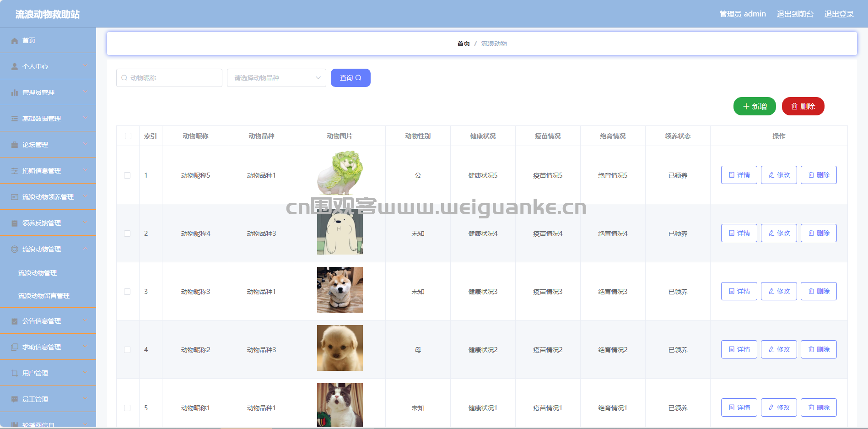Click 删除 for 动物昵称3
The width and height of the screenshot is (868, 429).
pyautogui.click(x=819, y=291)
